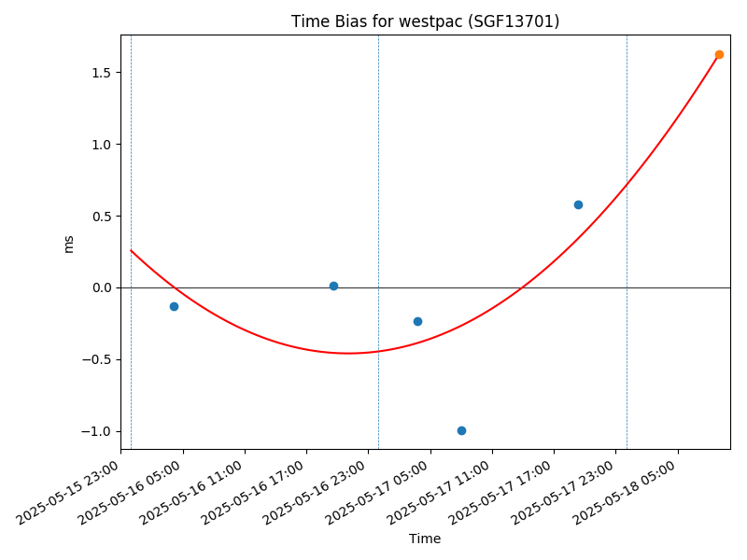Click the '2025-05-16 11:00' tick label
This screenshot has width=747, height=560.
pyautogui.click(x=191, y=493)
